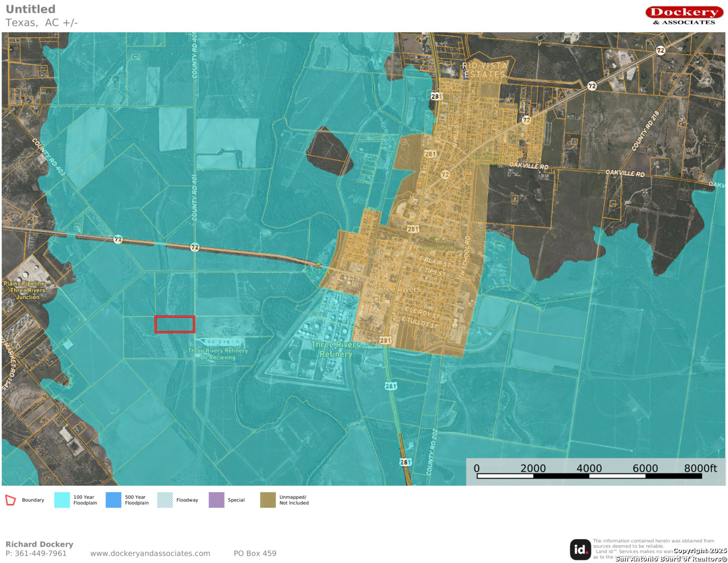This screenshot has width=728, height=563.
Task: Click the Land id logo badge
Action: click(580, 549)
